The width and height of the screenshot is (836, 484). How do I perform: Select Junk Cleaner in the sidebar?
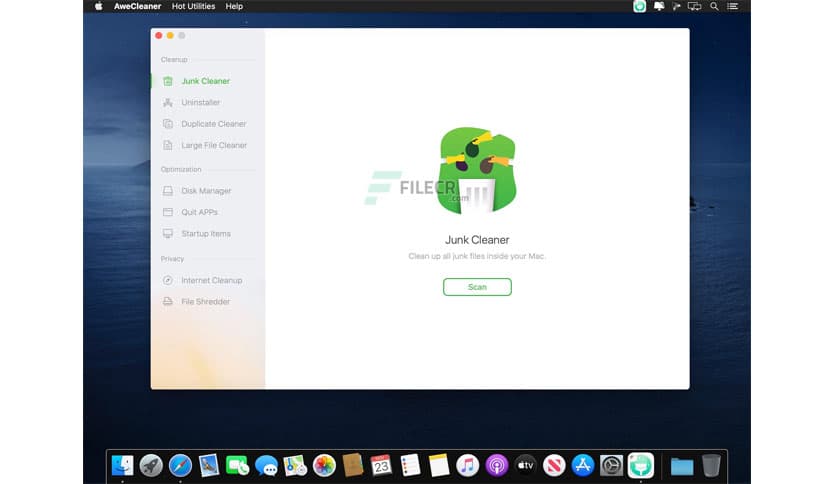205,81
